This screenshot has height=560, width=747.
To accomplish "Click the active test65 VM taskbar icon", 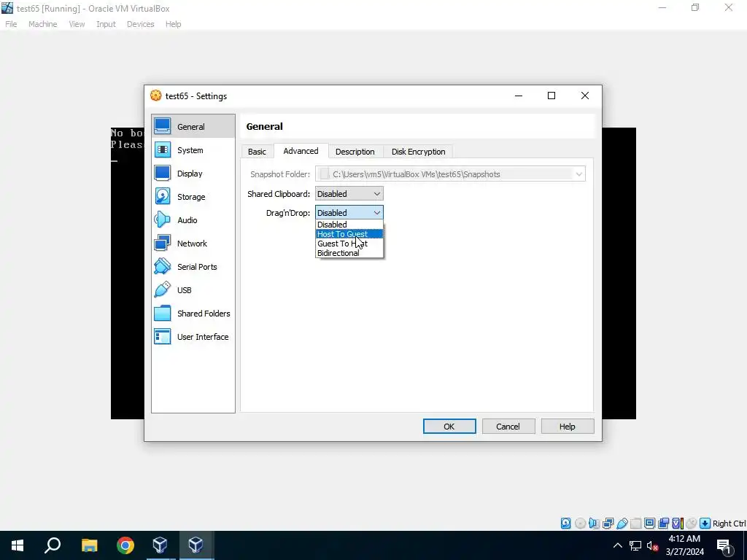I will (x=196, y=545).
